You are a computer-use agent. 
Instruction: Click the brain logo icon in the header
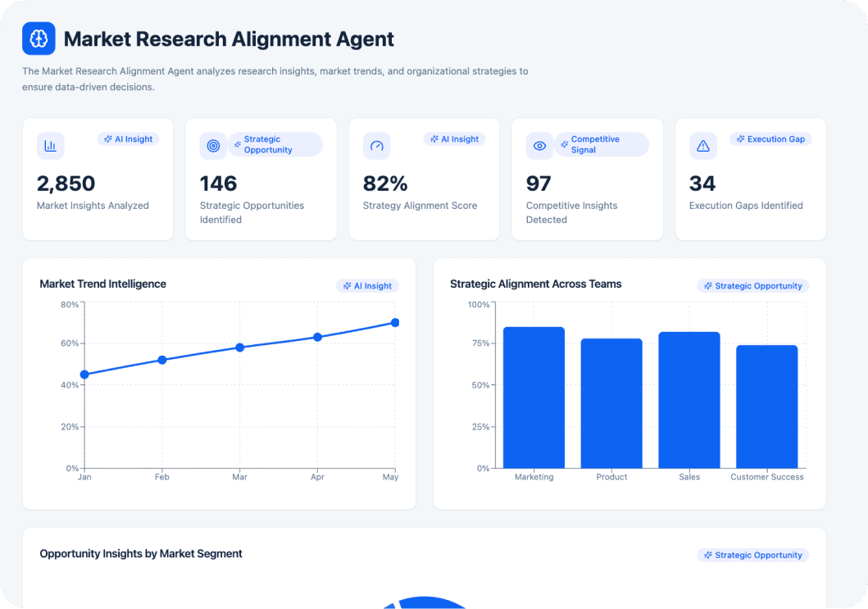point(39,39)
